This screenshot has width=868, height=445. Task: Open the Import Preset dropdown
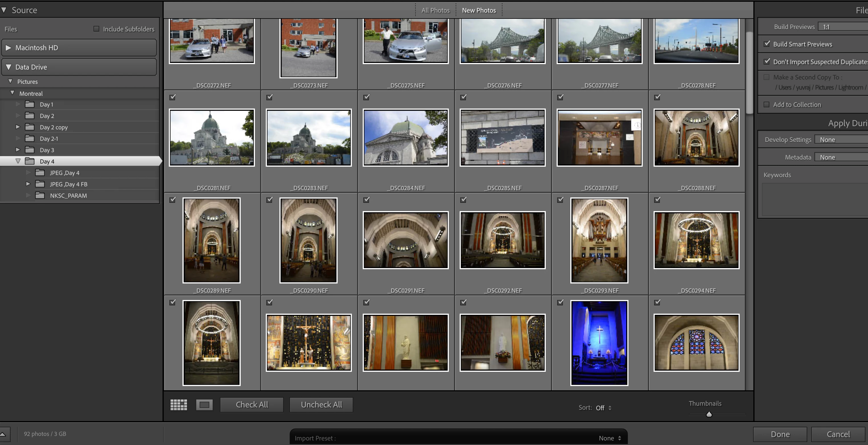coord(610,438)
